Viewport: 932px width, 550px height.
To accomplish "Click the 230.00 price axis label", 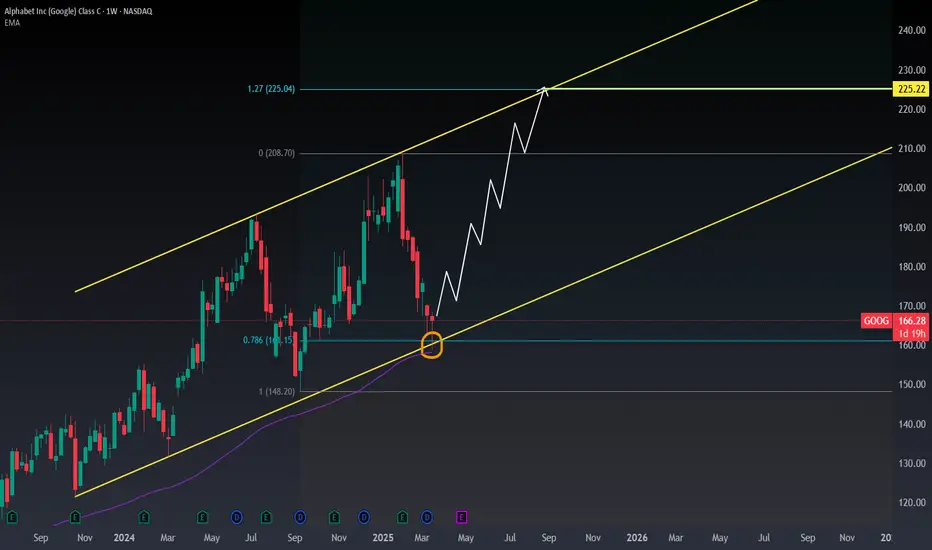I will 912,70.
